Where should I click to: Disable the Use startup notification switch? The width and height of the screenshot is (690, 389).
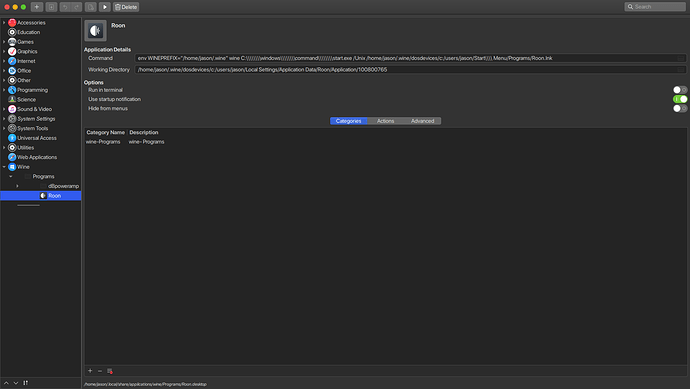[x=680, y=99]
